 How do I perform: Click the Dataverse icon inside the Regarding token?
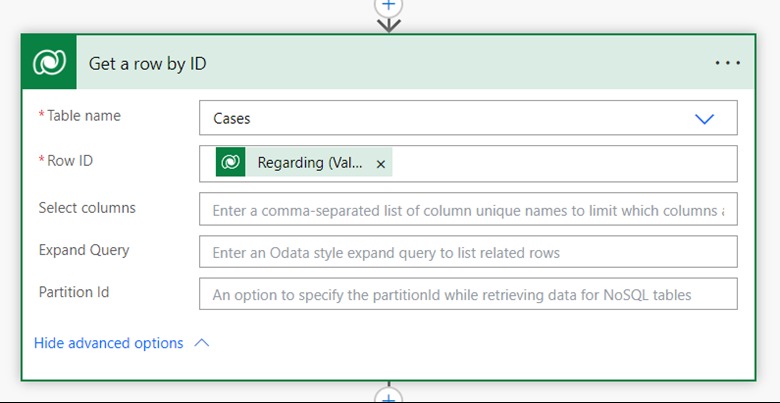click(x=230, y=162)
